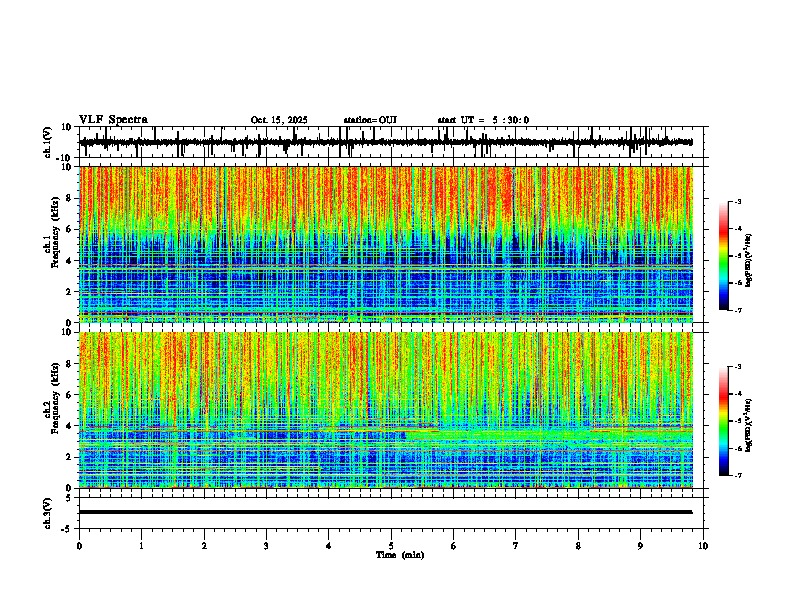Click the 'Time (min)' axis label

coord(400,555)
